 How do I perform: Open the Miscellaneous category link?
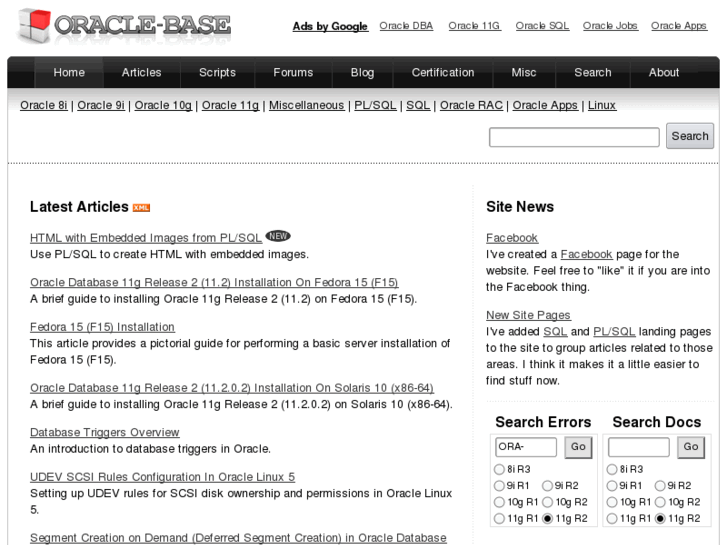pyautogui.click(x=306, y=105)
